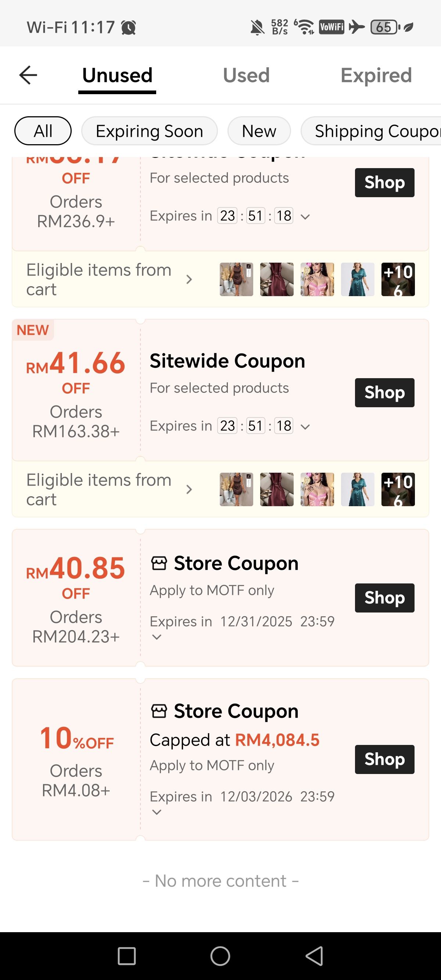441x980 pixels.
Task: Expand details of 10% off store coupon
Action: [x=157, y=812]
